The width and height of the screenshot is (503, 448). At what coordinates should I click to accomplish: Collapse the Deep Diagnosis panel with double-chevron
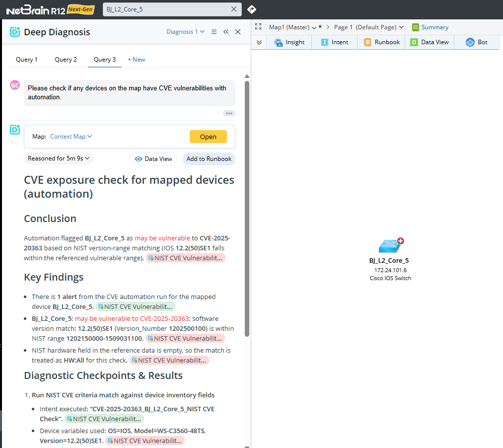[226, 31]
